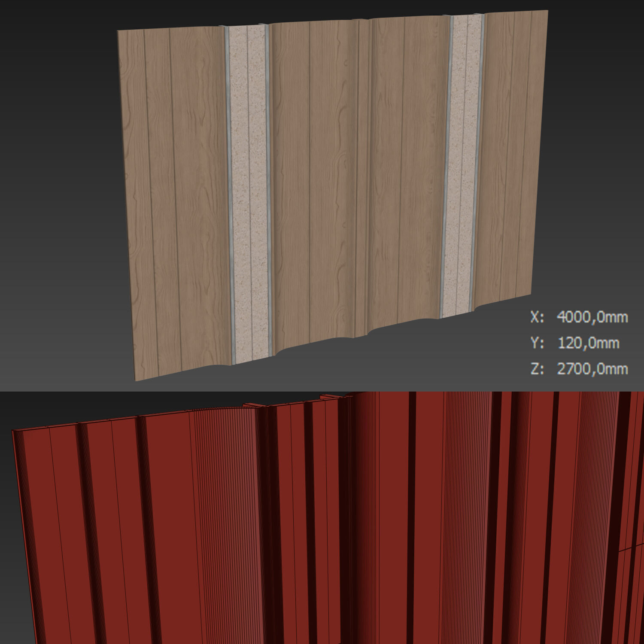Select the X dimension value 4000,0mm

point(592,317)
